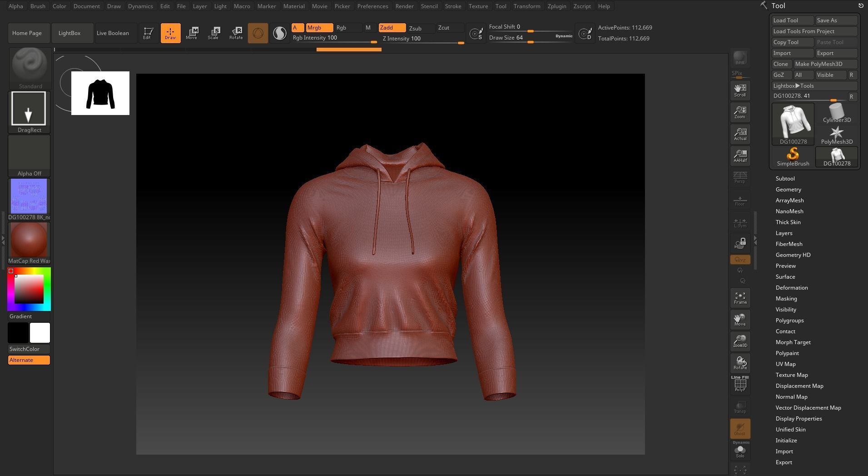Click Make PolyMesh3D button

(825, 64)
